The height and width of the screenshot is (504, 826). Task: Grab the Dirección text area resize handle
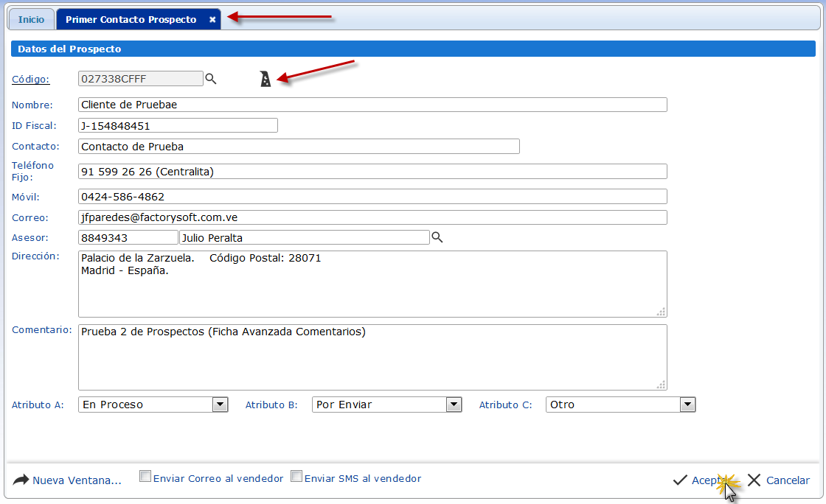[661, 312]
